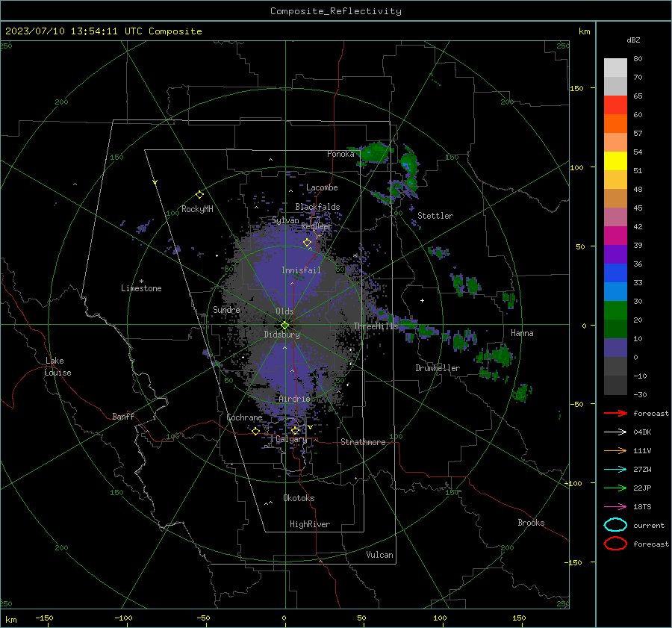Click the Vulcan city label
The image size is (672, 628).
[379, 555]
